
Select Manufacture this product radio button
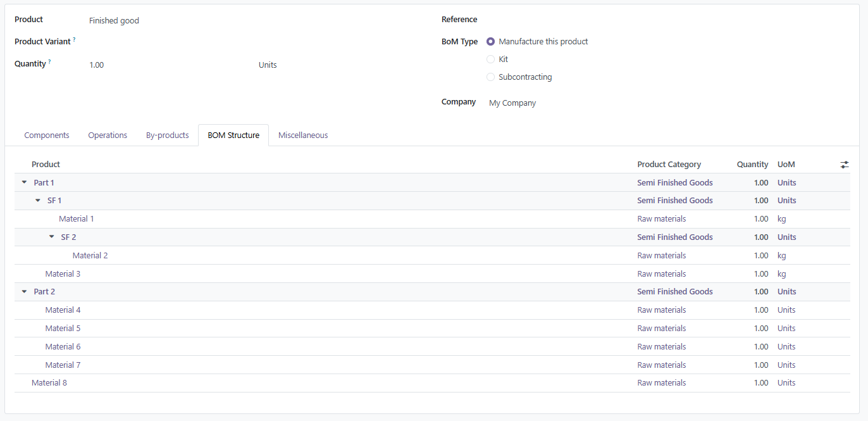tap(490, 42)
